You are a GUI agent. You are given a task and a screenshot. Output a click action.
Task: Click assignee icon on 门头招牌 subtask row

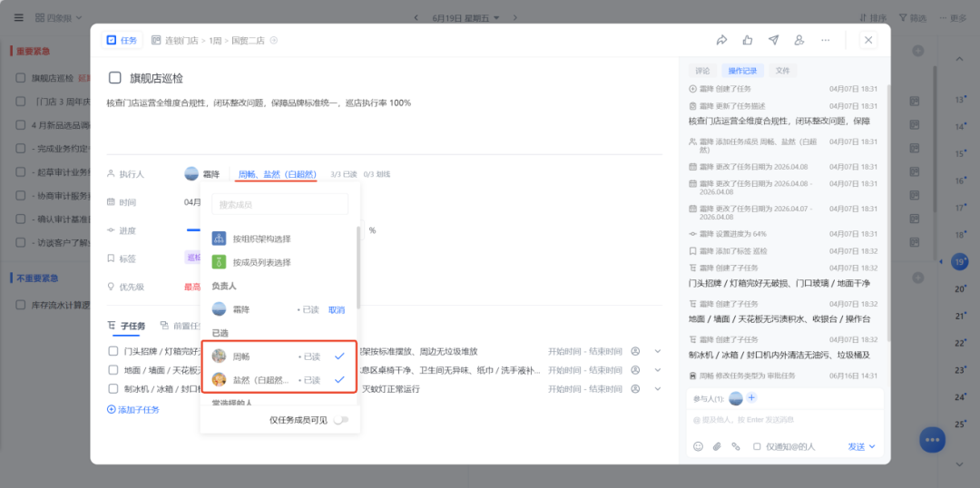635,351
